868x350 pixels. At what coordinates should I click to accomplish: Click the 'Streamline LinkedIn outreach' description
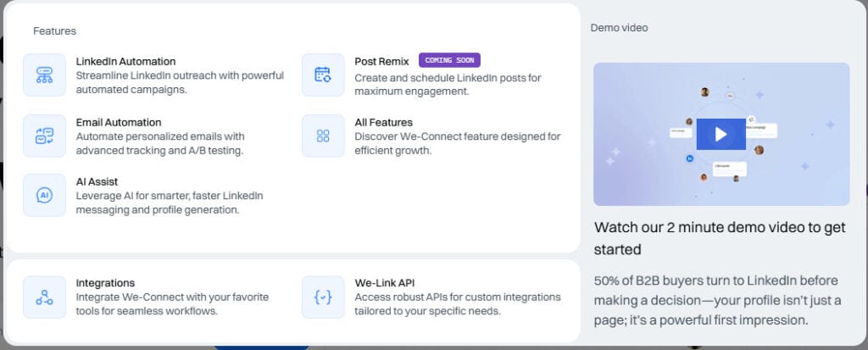pos(180,82)
